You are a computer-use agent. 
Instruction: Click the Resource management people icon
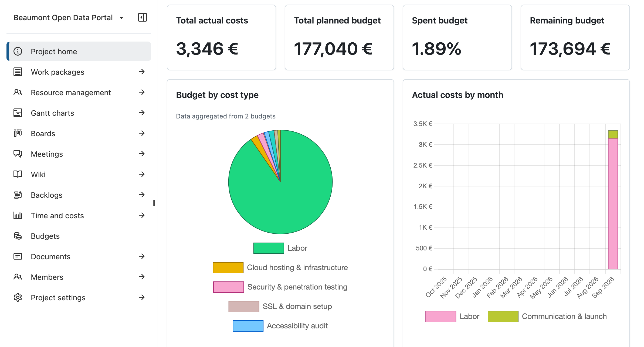(18, 92)
